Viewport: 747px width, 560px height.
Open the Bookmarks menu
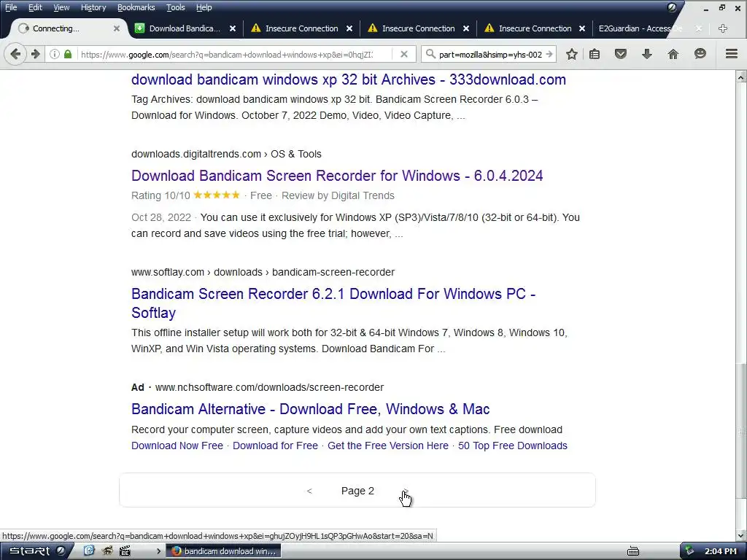[x=136, y=7]
